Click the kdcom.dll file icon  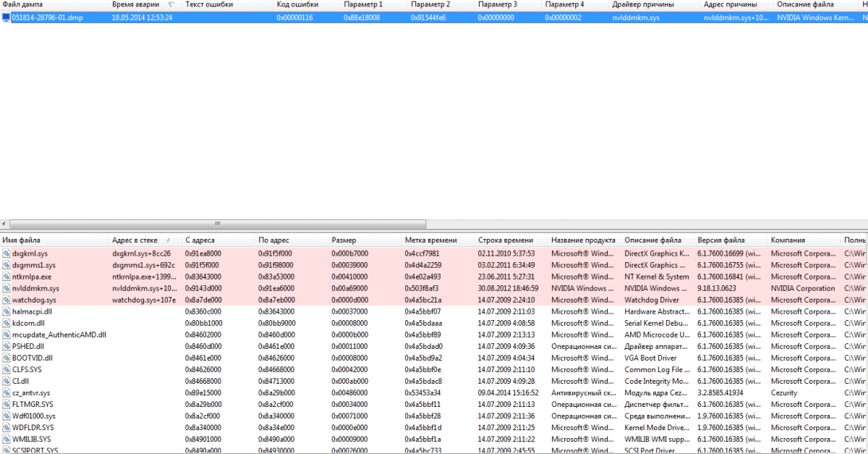coord(7,323)
